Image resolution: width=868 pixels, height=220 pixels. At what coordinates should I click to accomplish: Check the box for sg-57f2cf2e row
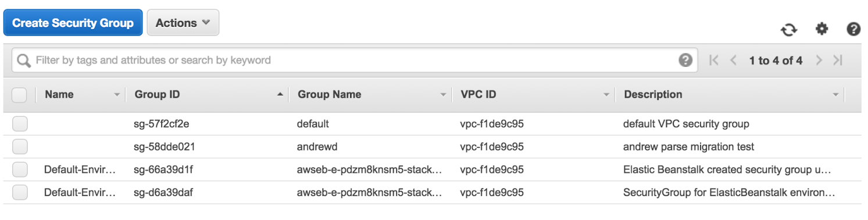[x=20, y=124]
